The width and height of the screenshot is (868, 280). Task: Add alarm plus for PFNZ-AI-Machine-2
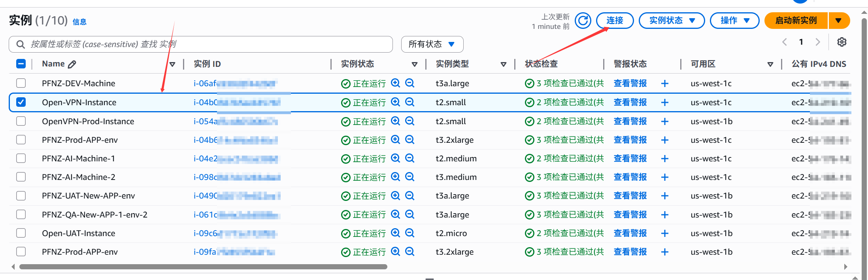[665, 177]
